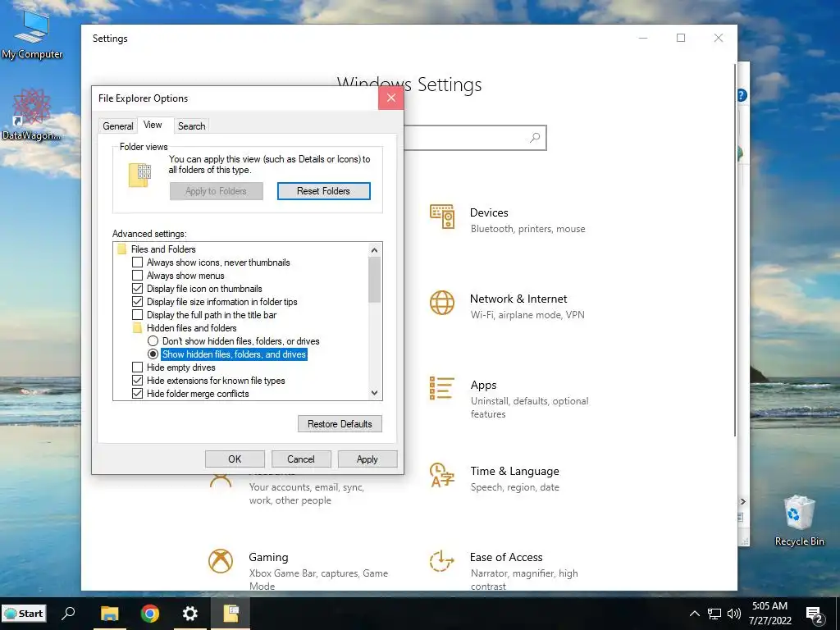
Task: Collapse Hidden files and folders tree item
Action: click(x=137, y=328)
